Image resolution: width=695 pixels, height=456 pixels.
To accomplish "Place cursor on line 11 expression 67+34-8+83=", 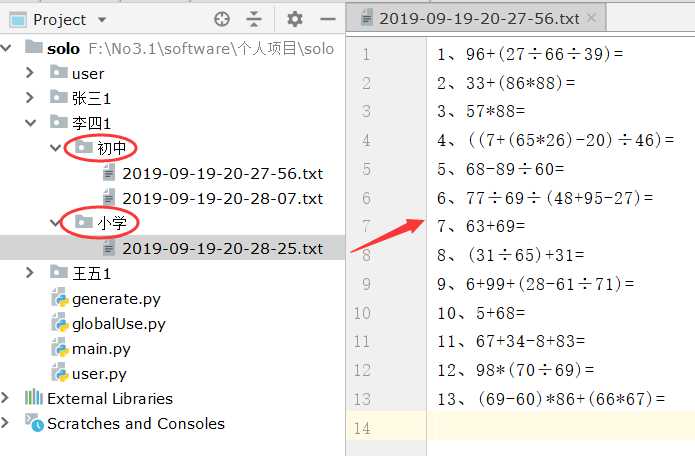I will 531,342.
